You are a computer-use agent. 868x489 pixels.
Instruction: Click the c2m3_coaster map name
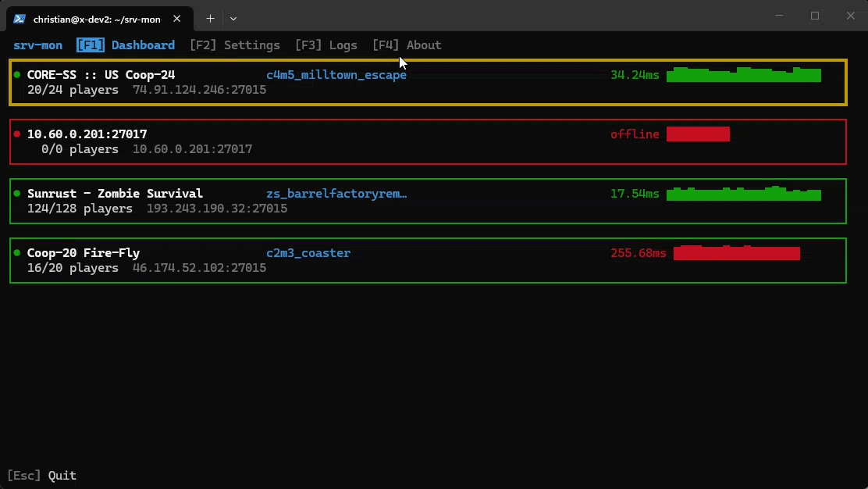click(308, 252)
